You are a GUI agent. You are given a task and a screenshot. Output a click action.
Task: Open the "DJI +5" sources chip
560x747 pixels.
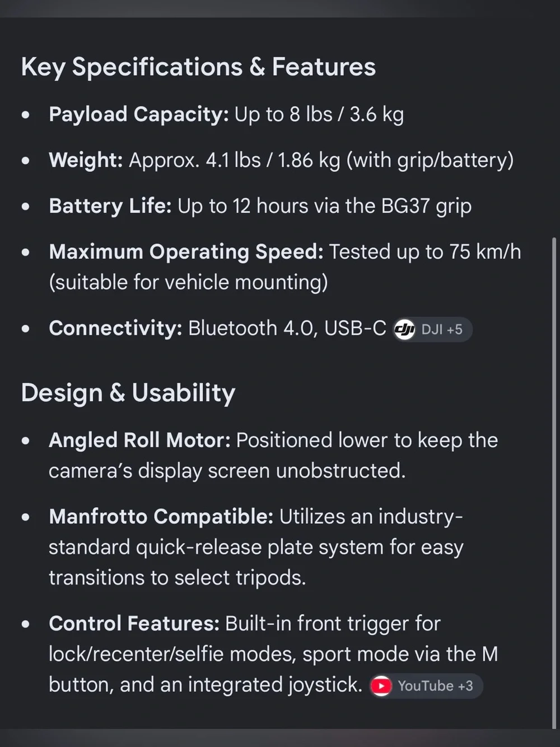(432, 330)
